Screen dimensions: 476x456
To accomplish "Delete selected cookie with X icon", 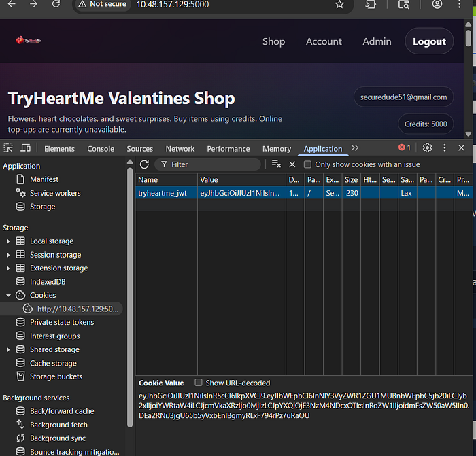I will pyautogui.click(x=292, y=164).
